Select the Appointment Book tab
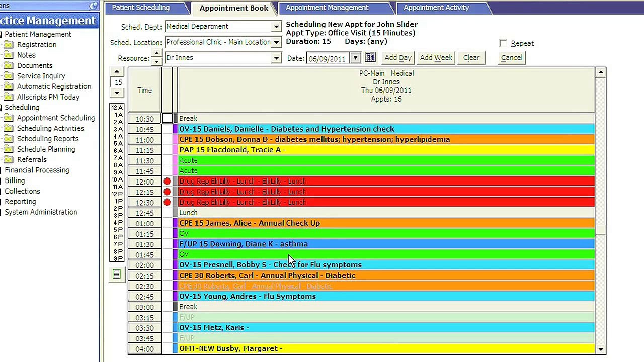This screenshot has width=644, height=362. click(234, 8)
